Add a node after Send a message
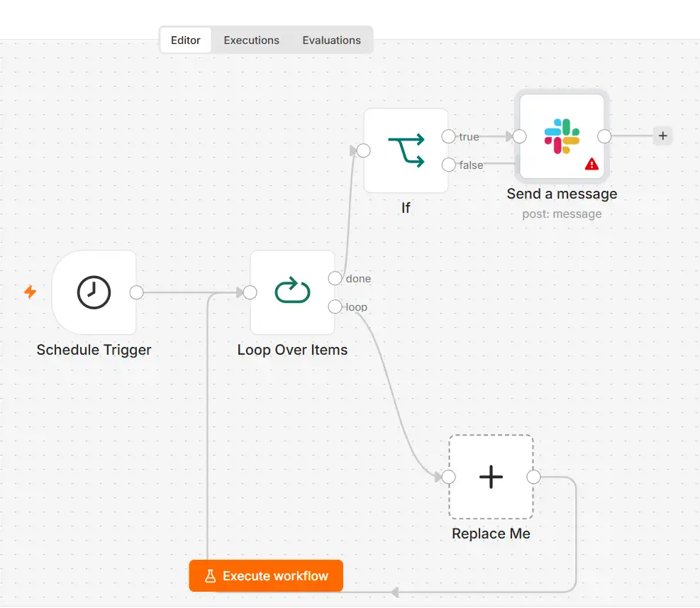The image size is (700, 608). 662,136
